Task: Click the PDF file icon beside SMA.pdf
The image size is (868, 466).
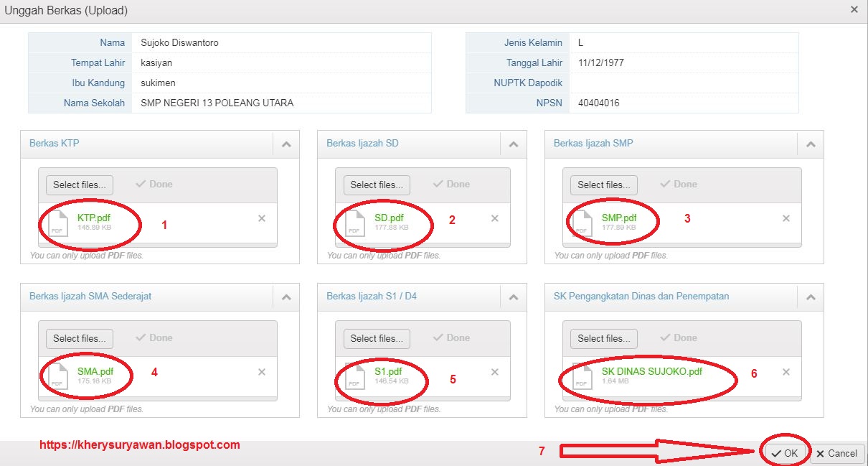Action: point(57,376)
